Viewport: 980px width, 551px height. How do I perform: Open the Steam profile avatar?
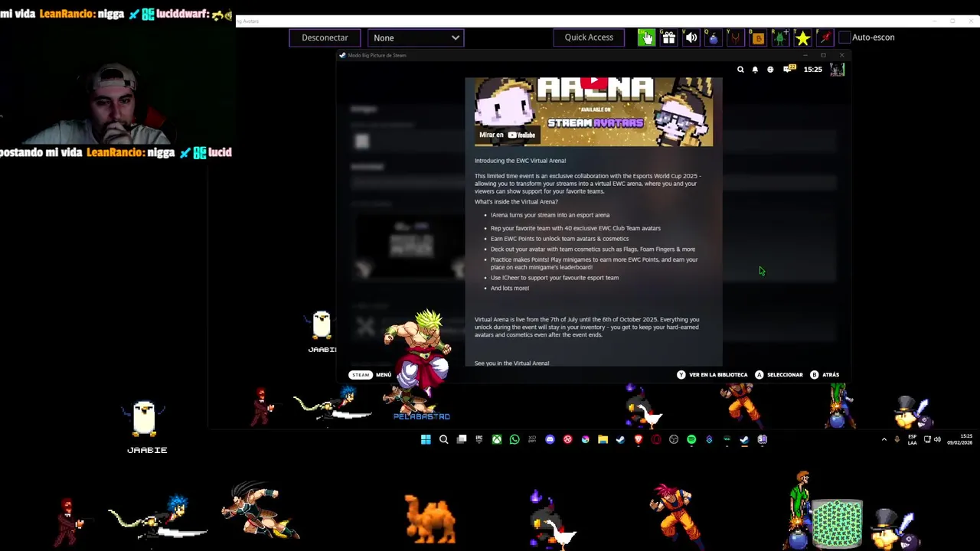pyautogui.click(x=837, y=69)
